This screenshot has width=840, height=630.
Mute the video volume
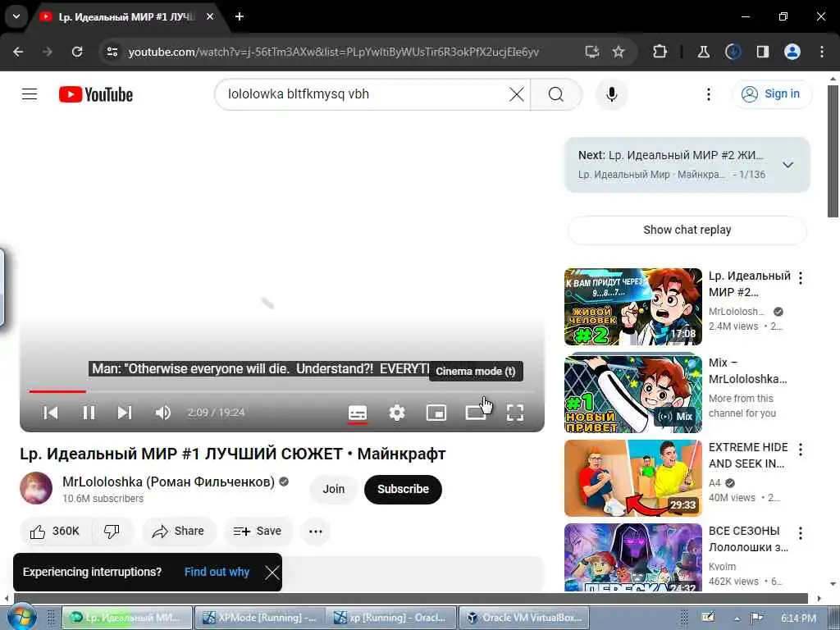pos(163,413)
